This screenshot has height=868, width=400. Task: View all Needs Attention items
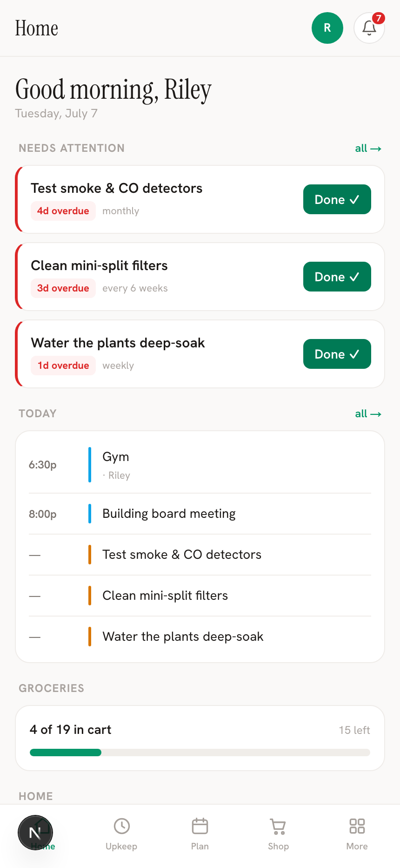[x=368, y=148]
